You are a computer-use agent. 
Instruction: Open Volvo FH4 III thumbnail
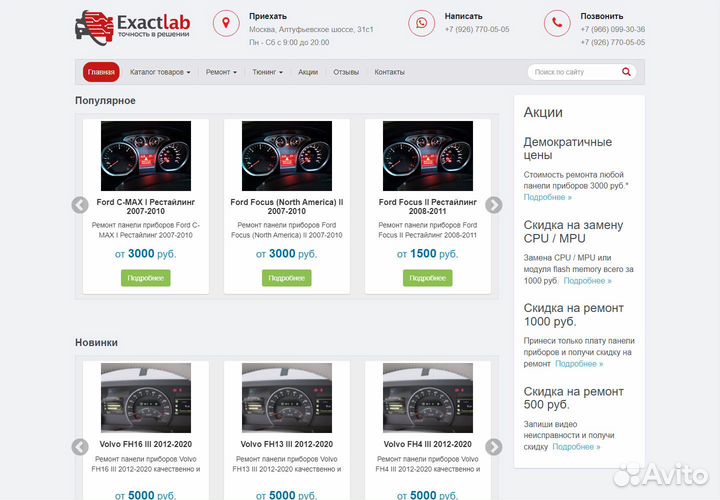(428, 398)
